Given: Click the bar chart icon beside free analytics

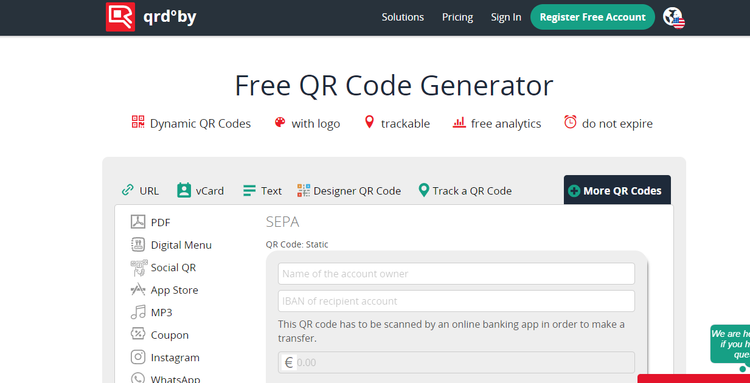Looking at the screenshot, I should coord(459,122).
